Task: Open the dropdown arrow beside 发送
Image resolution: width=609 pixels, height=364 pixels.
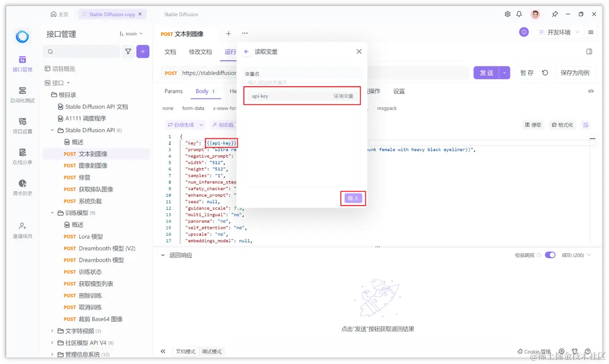Action: click(x=505, y=73)
